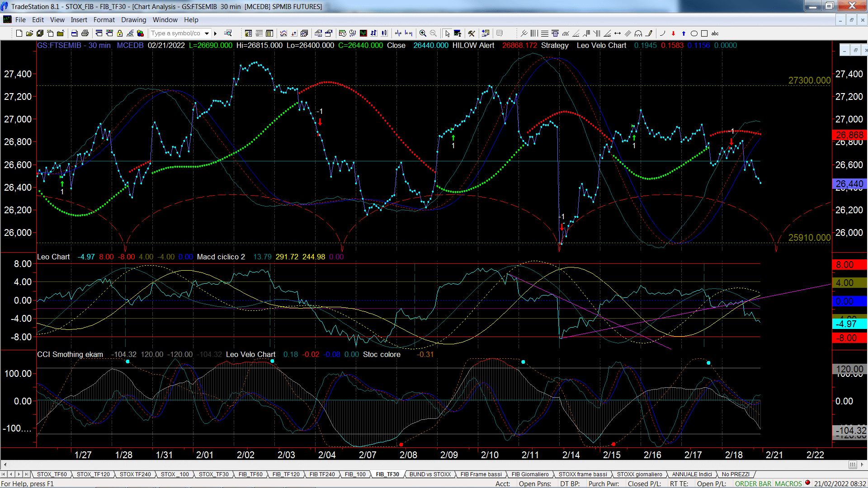Create a new window with New icon

pyautogui.click(x=19, y=33)
